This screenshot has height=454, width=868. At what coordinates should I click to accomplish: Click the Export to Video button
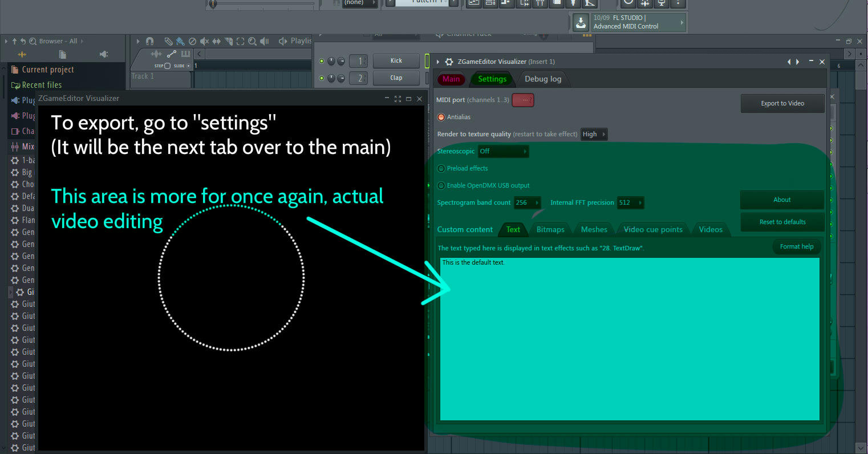(x=782, y=103)
